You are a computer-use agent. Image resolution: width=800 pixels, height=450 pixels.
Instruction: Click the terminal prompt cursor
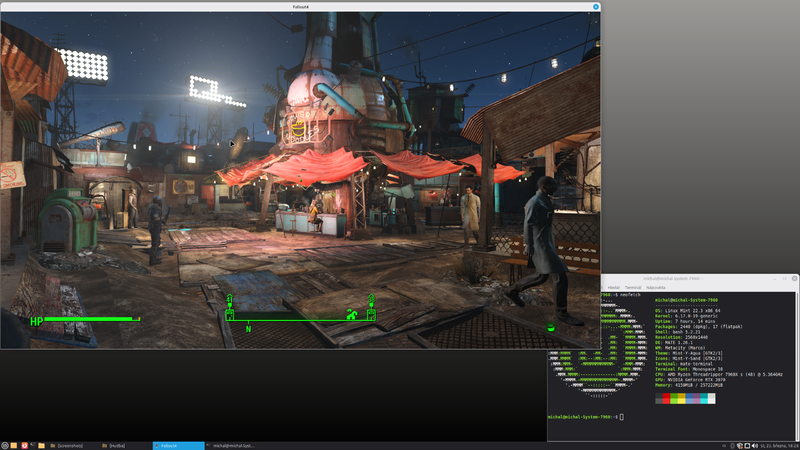[x=621, y=417]
